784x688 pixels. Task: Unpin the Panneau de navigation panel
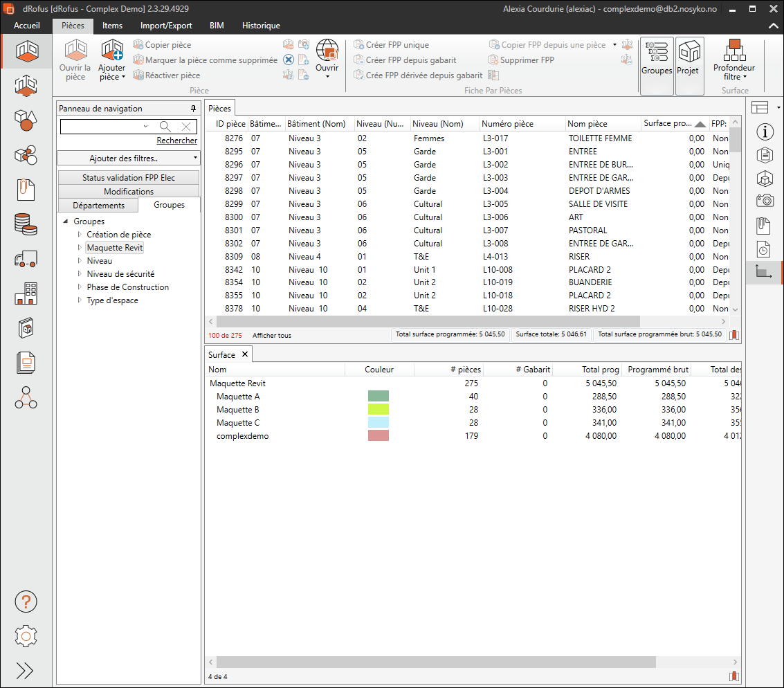pos(193,109)
